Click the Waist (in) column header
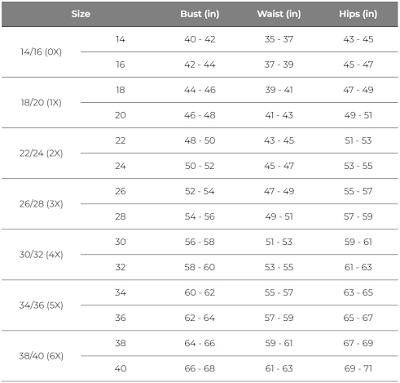The width and height of the screenshot is (400, 383). coord(279,14)
